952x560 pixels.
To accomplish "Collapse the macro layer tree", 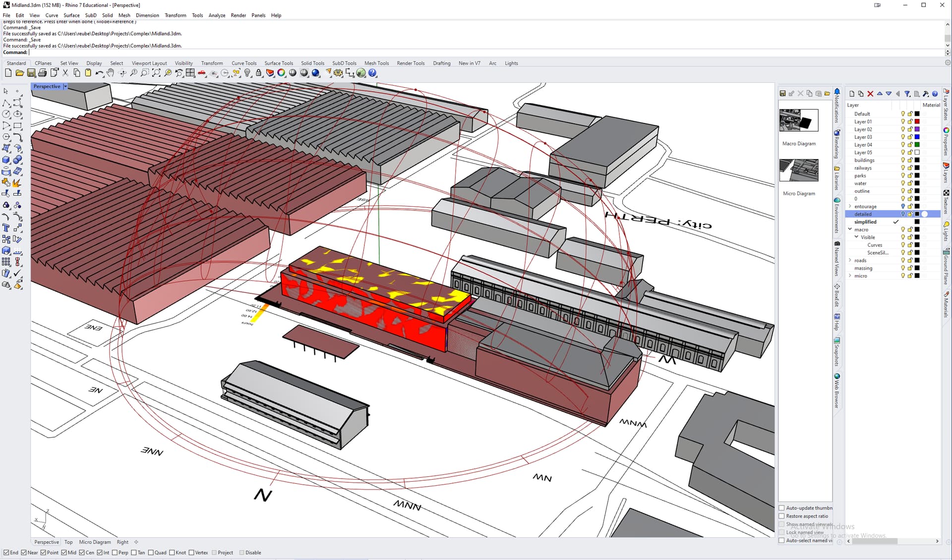I will pyautogui.click(x=850, y=229).
